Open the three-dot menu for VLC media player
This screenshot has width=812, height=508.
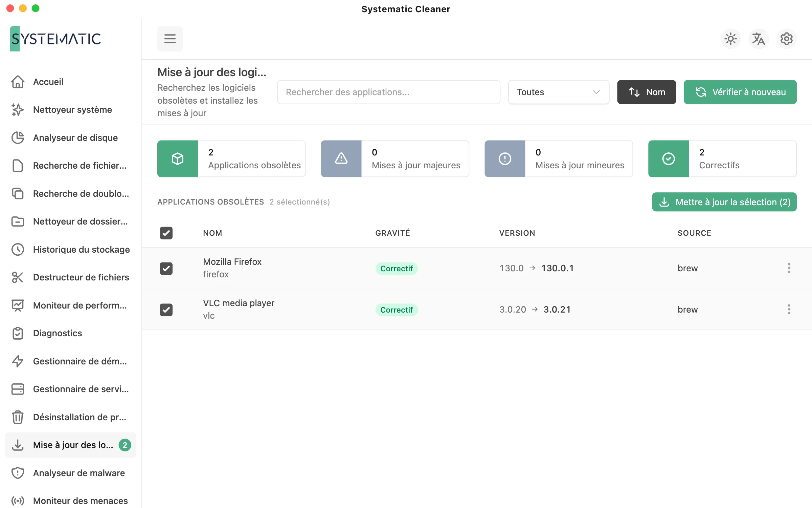[789, 309]
